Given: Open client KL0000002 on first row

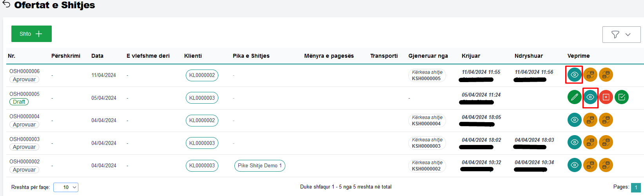Looking at the screenshot, I should pyautogui.click(x=202, y=75).
